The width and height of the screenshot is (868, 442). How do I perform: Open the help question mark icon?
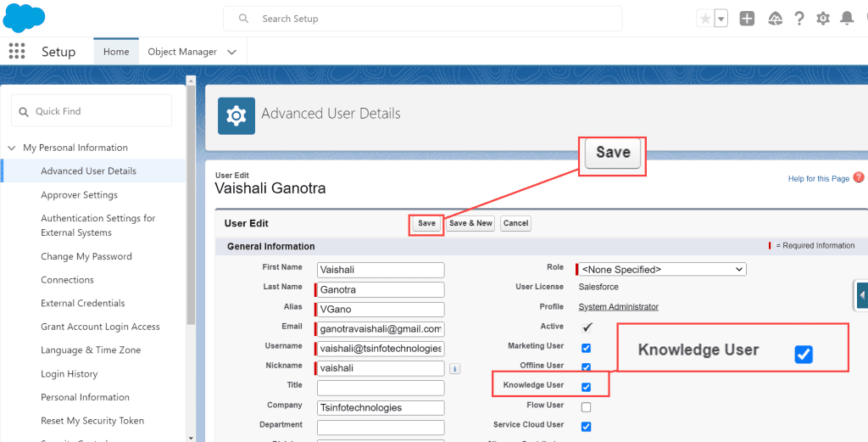798,19
